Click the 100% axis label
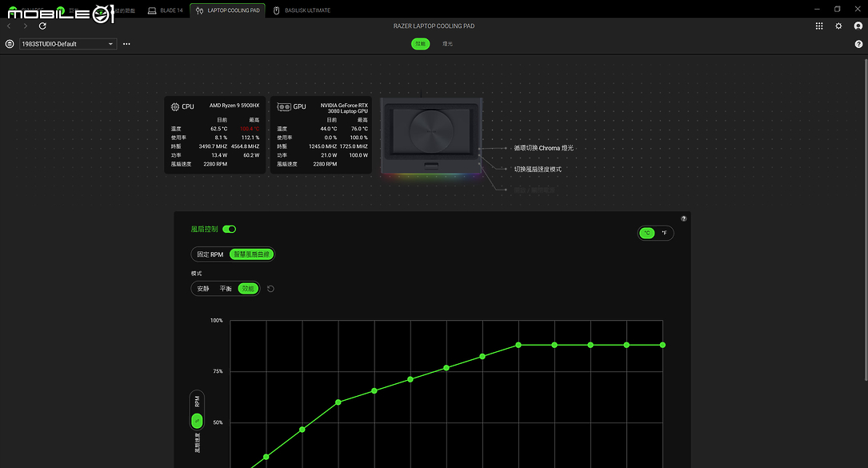Screen dimensions: 868x468 coord(217,321)
